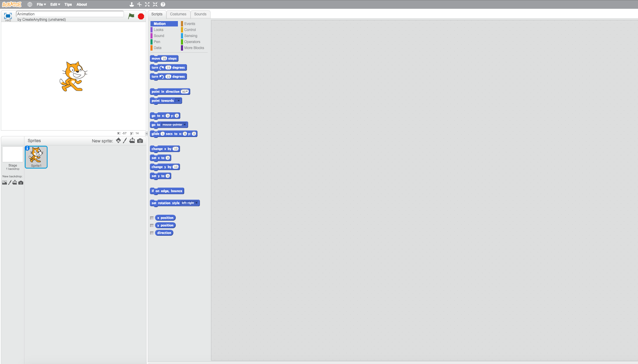
Task: Show the direction monitor on stage
Action: point(152,233)
